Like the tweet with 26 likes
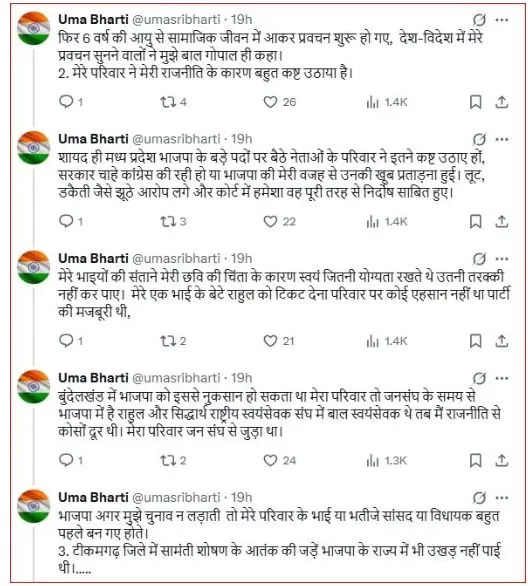The image size is (528, 586). pyautogui.click(x=270, y=102)
